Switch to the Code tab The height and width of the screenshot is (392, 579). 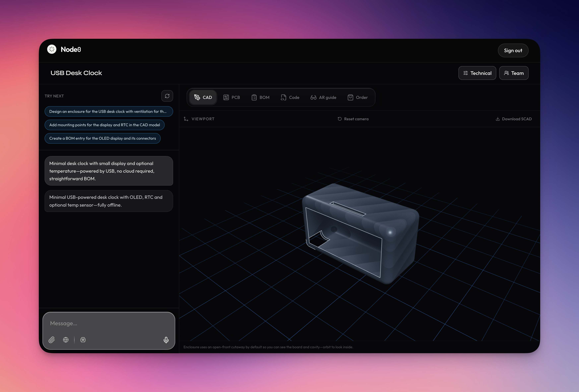(290, 97)
